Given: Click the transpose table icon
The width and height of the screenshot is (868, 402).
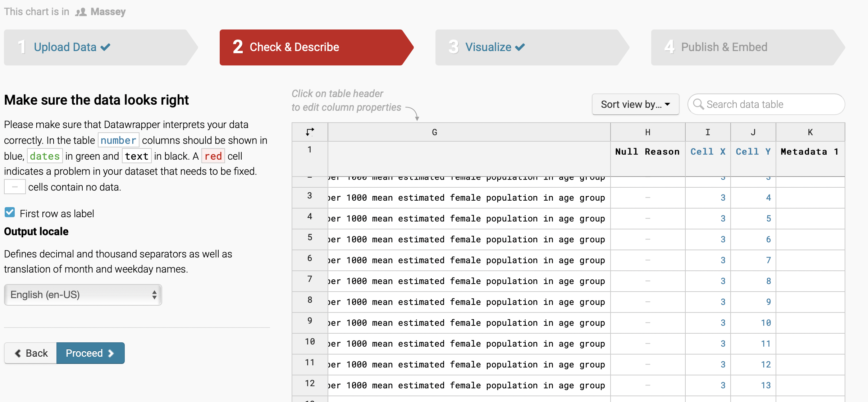Looking at the screenshot, I should [x=310, y=132].
